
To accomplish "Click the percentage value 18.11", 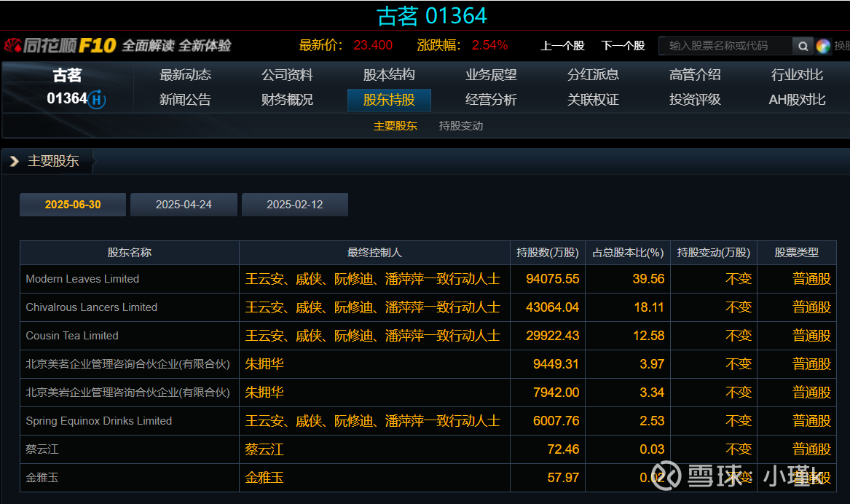I will click(x=649, y=307).
